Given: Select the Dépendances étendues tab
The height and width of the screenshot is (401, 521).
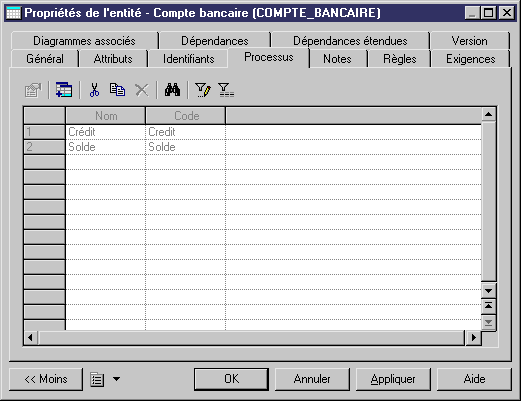Looking at the screenshot, I should [x=350, y=41].
